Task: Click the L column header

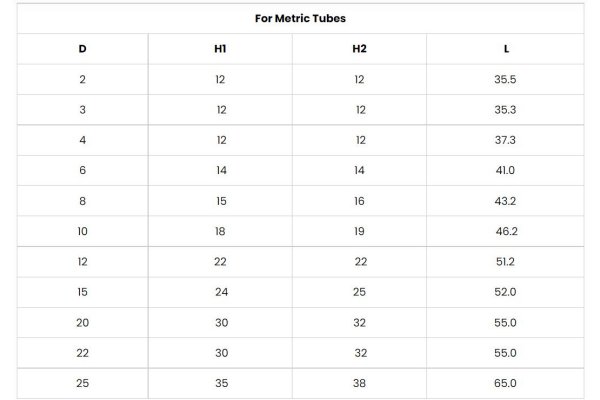Action: tap(506, 49)
